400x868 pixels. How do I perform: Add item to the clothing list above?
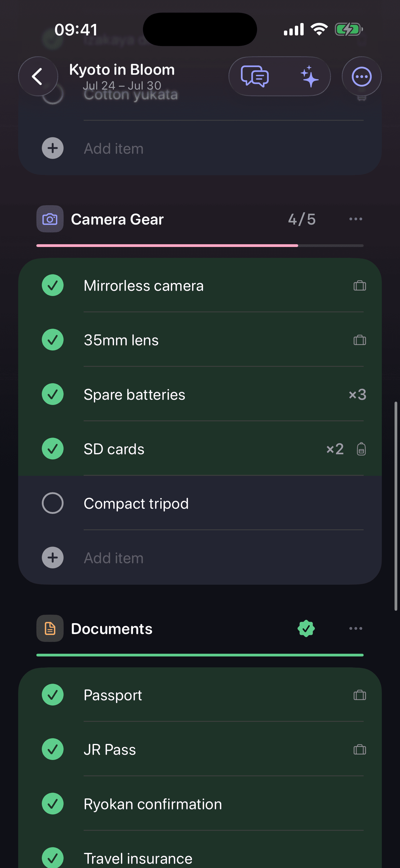pos(200,148)
